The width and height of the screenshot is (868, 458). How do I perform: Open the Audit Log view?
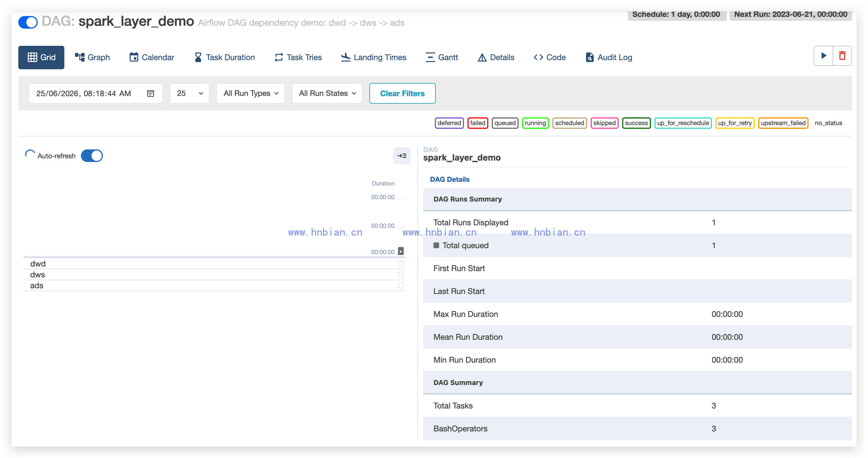click(x=608, y=57)
